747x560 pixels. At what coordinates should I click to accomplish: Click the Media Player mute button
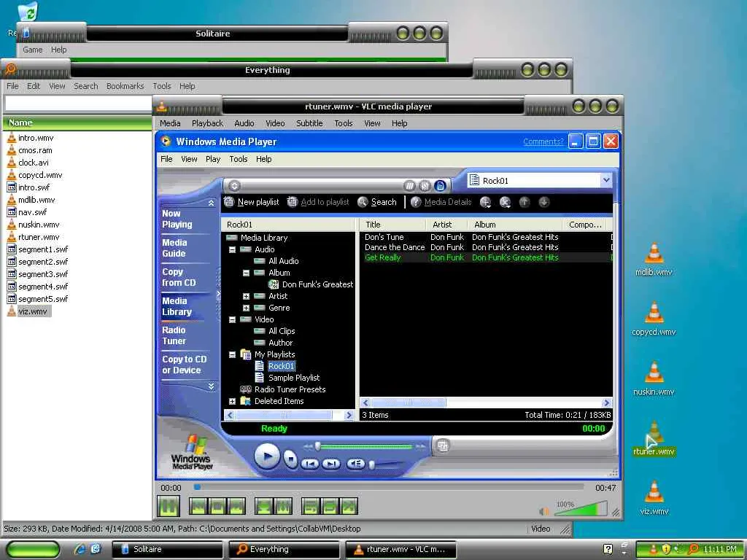click(x=355, y=463)
